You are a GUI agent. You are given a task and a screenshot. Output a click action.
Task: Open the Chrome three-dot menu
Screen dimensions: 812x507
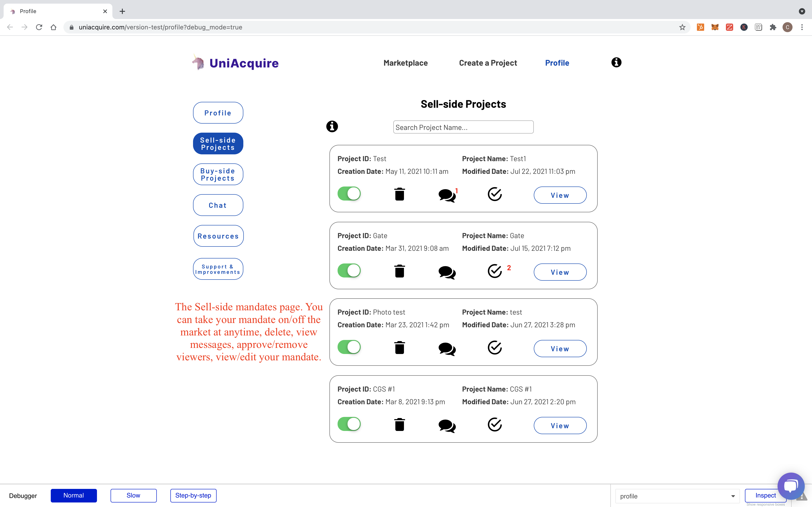coord(802,27)
